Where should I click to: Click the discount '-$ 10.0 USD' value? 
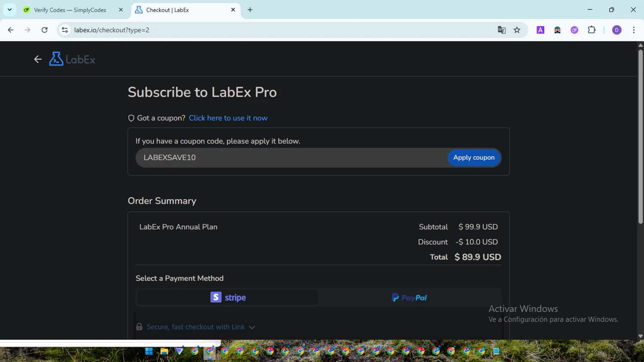tap(477, 242)
